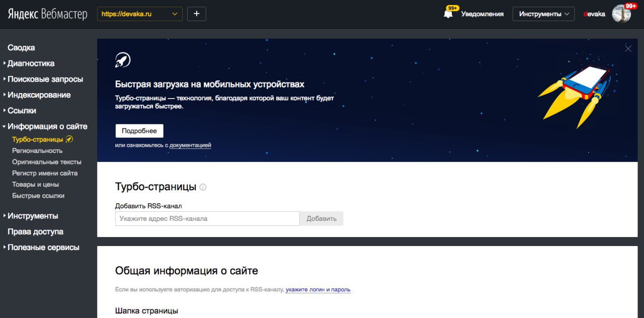Open Регистр имени сайта item

[45, 173]
